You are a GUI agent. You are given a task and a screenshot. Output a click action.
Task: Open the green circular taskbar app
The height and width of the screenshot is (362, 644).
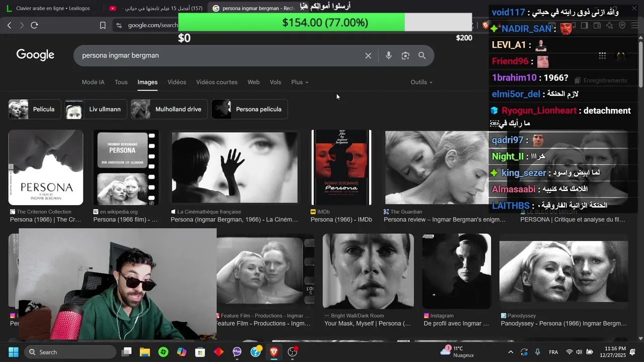[164, 352]
